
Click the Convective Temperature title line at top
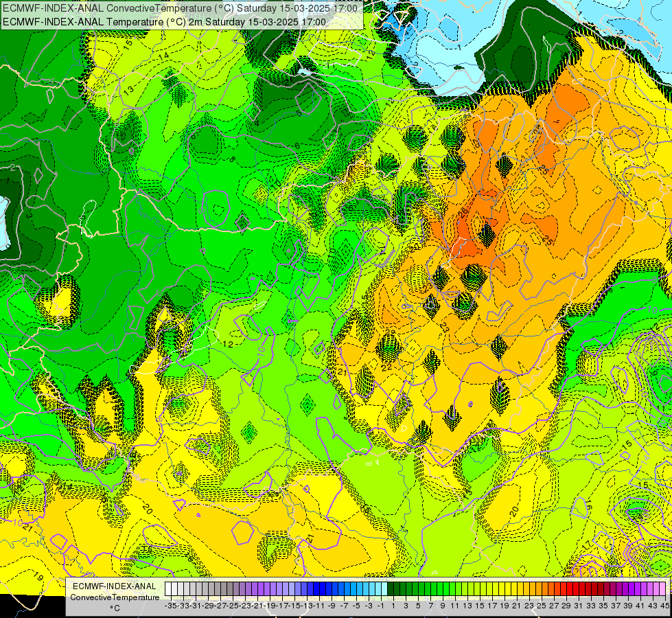tap(181, 8)
